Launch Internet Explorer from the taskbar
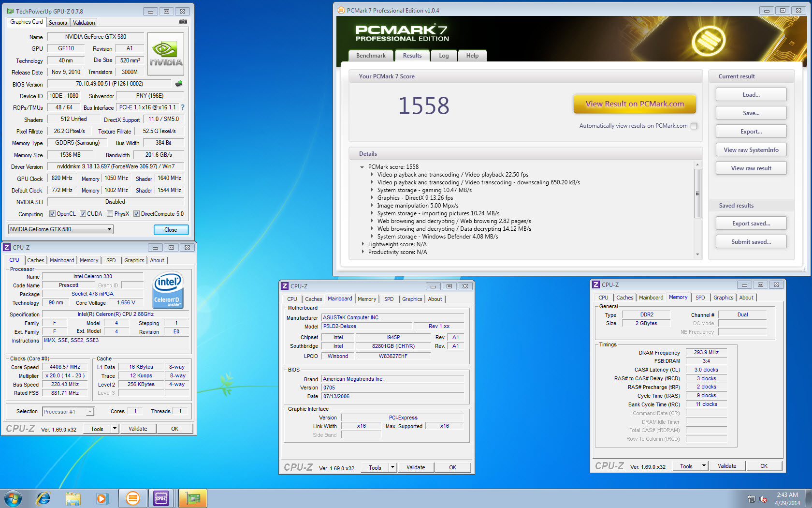The image size is (812, 508). [43, 498]
